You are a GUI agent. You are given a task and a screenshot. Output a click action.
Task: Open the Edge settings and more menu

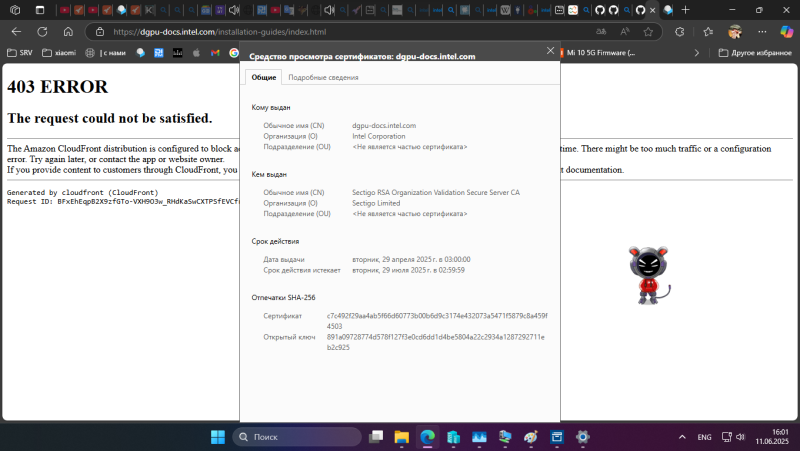pos(762,32)
